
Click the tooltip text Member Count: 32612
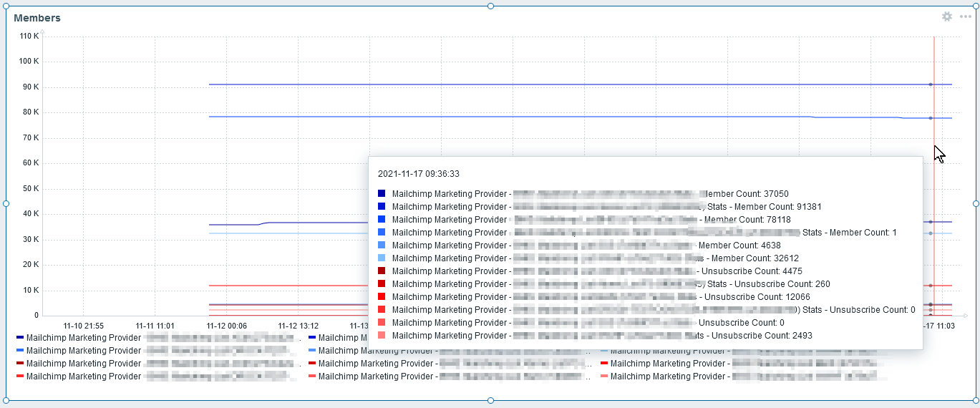tap(755, 258)
